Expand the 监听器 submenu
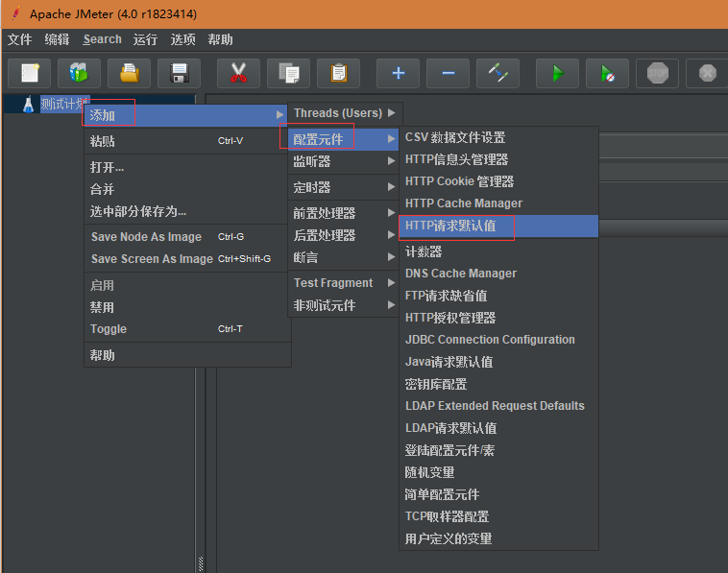 tap(343, 161)
